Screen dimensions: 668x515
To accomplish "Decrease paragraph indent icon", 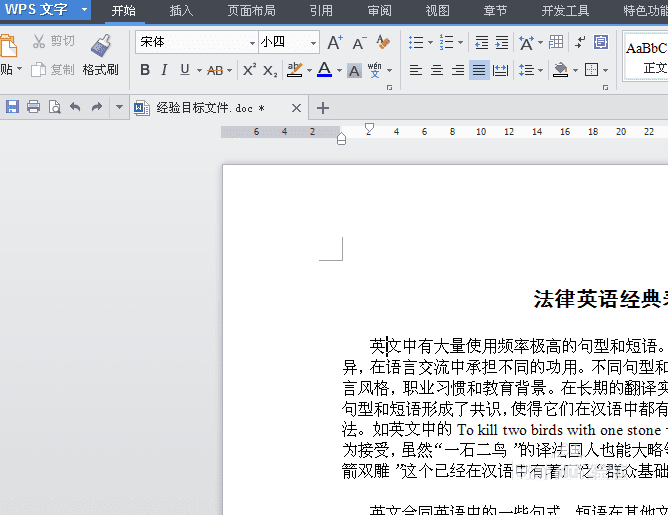I will click(481, 43).
